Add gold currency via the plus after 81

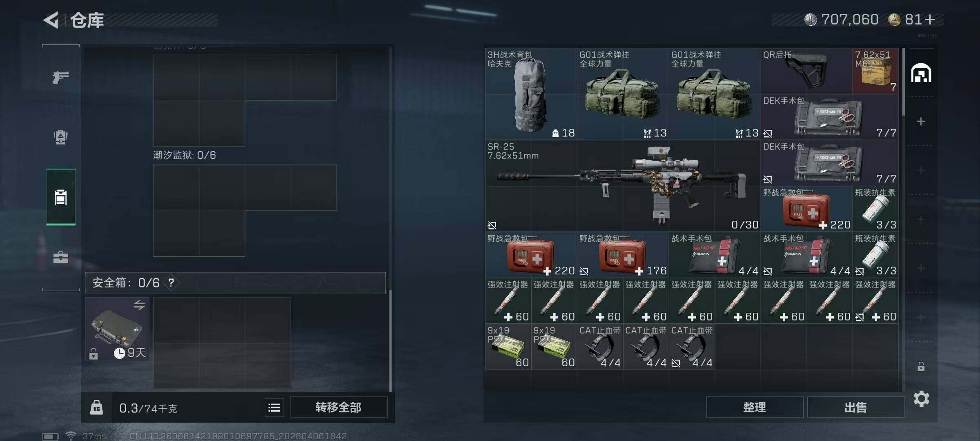(930, 20)
